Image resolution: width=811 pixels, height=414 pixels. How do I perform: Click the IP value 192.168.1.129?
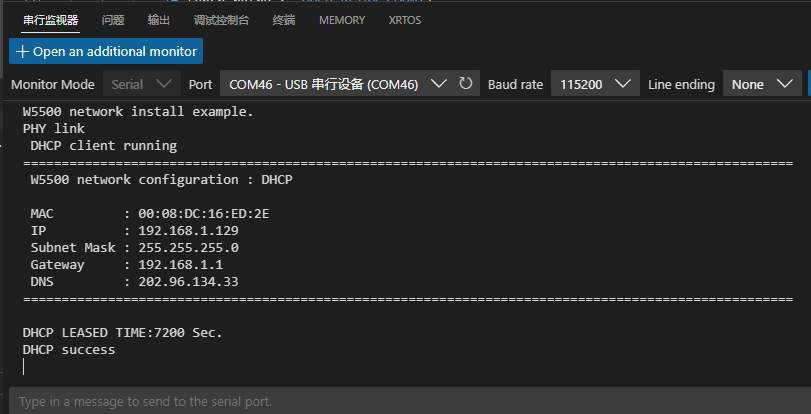point(188,230)
